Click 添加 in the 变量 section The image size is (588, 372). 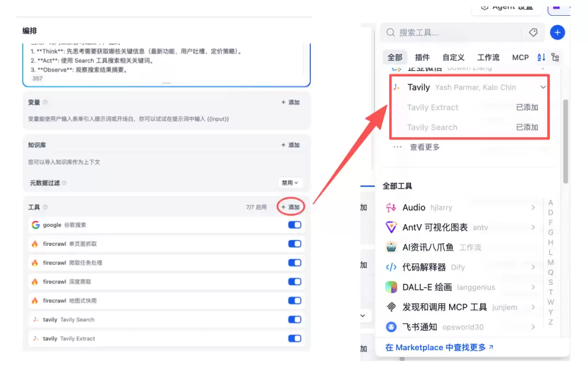click(x=290, y=102)
